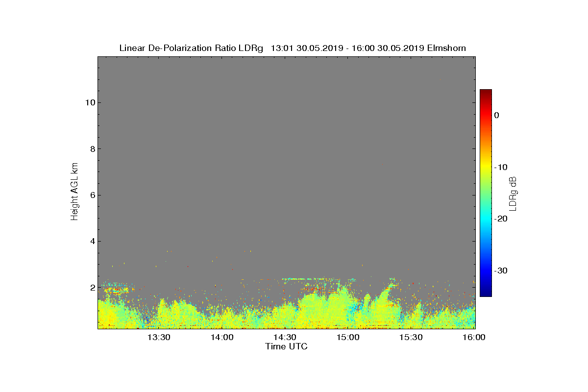Click the colorbar value -10
This screenshot has width=588, height=392.
tap(501, 167)
